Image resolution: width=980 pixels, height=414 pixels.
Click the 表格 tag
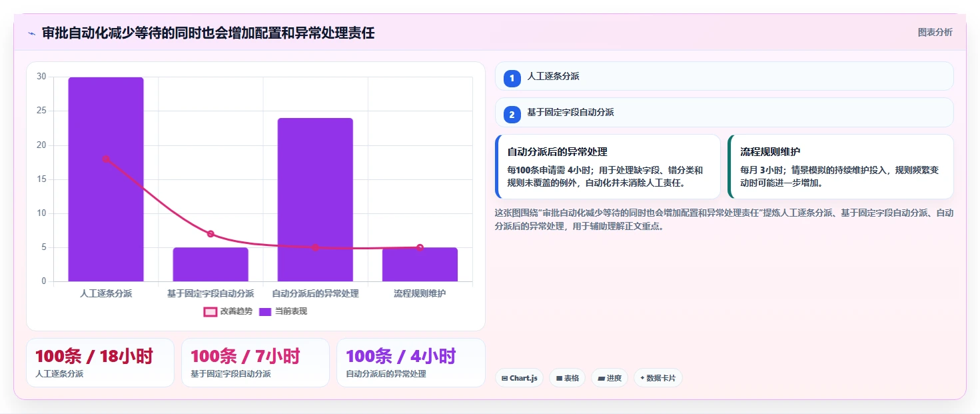click(x=567, y=378)
